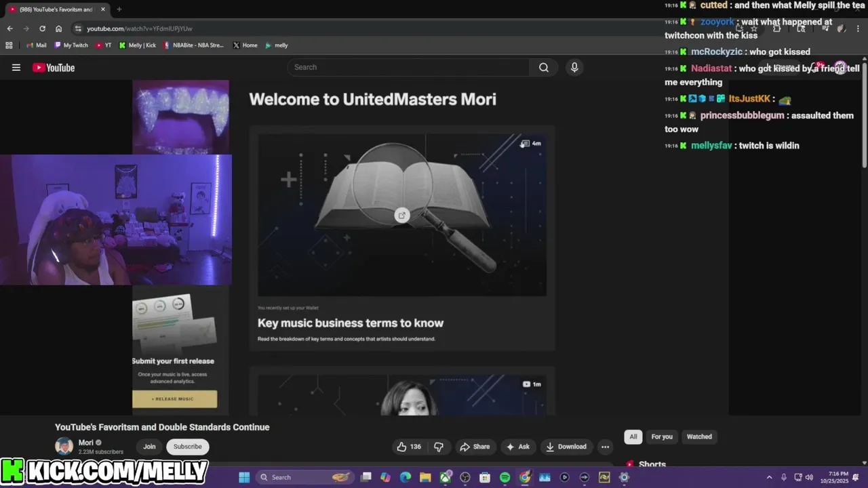Image resolution: width=868 pixels, height=488 pixels.
Task: Switch to Chrome in taskbar
Action: tap(525, 477)
